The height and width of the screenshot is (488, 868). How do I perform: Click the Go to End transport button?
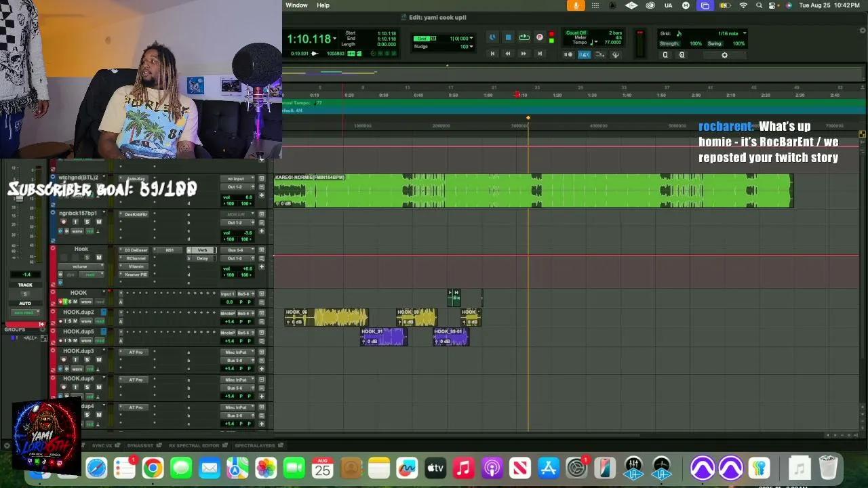pos(540,54)
